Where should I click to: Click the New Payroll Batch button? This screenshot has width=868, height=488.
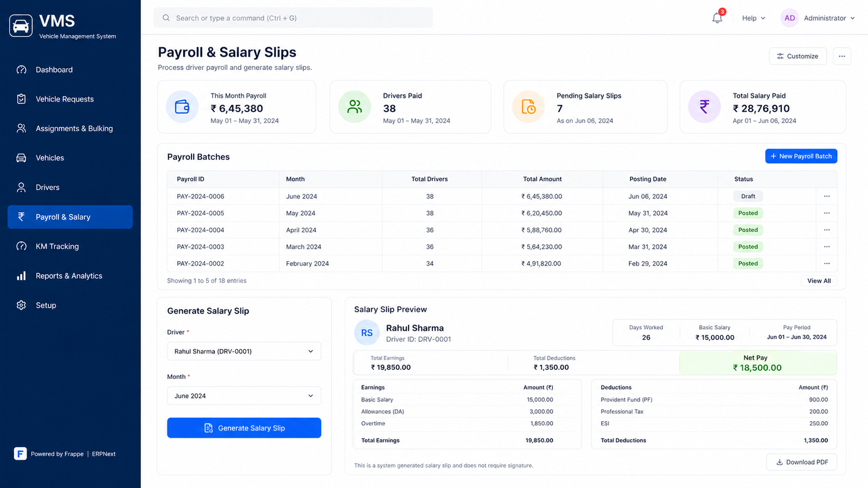(x=801, y=156)
